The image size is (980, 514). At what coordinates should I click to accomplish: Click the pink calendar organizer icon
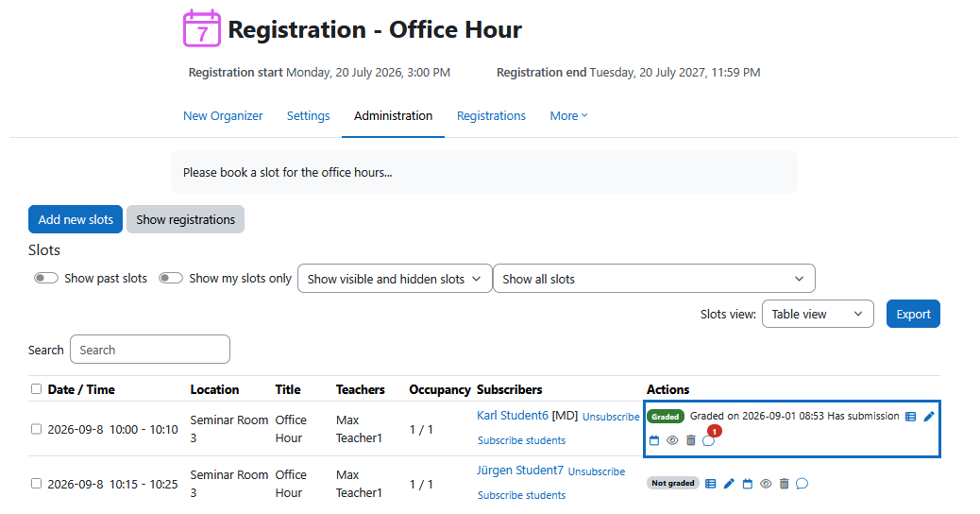pyautogui.click(x=201, y=28)
